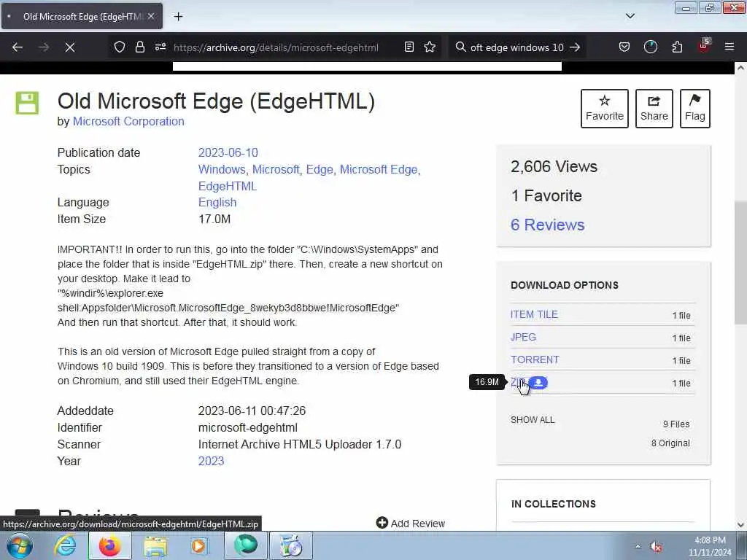Open the Microsoft topic link
Screen dimensions: 747x560
coord(275,169)
